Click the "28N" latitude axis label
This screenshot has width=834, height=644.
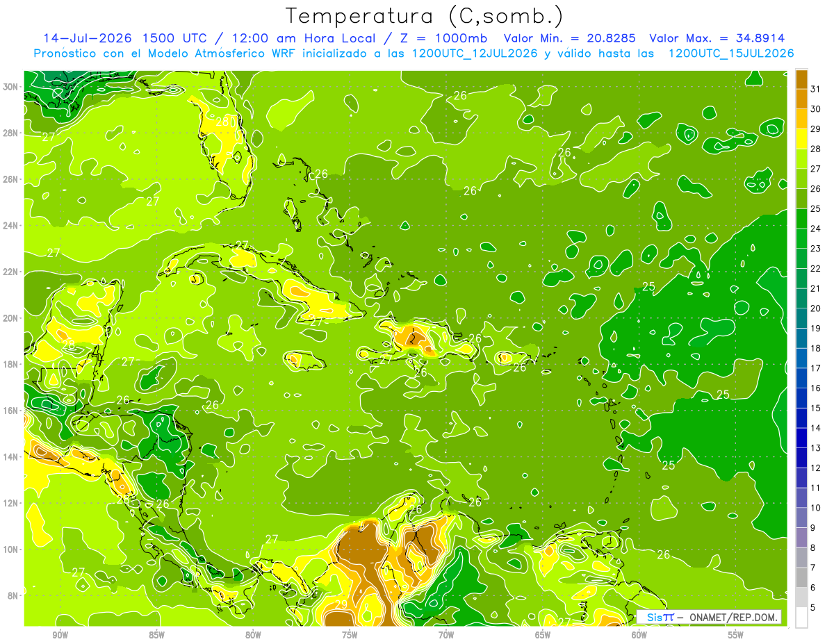[x=12, y=133]
